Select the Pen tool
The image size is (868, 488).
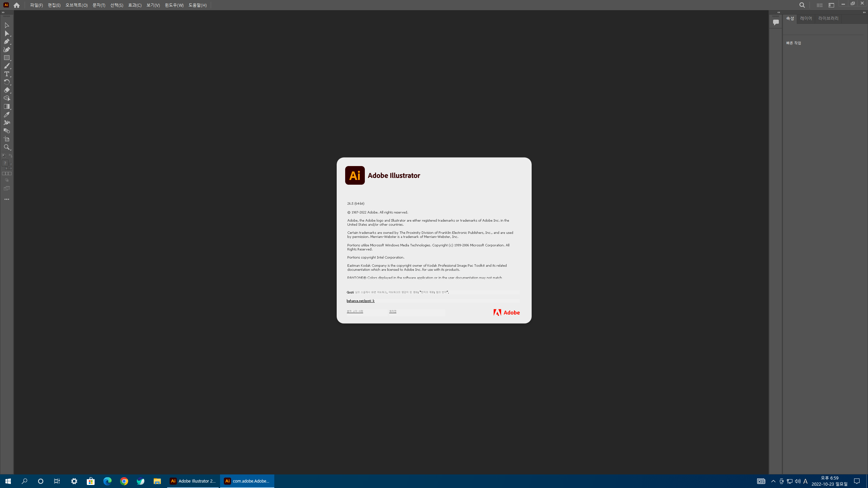[x=6, y=41]
